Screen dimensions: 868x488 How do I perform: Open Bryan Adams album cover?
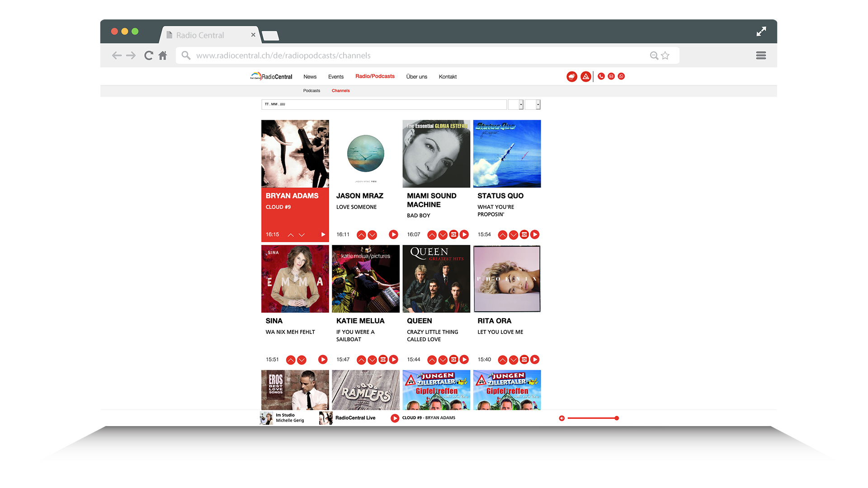[x=295, y=154]
